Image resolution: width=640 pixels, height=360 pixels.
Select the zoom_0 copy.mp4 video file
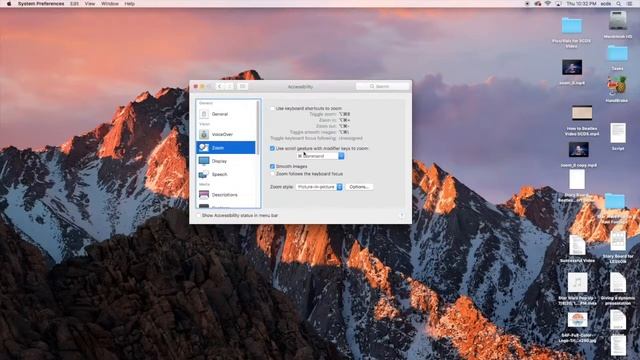click(578, 149)
